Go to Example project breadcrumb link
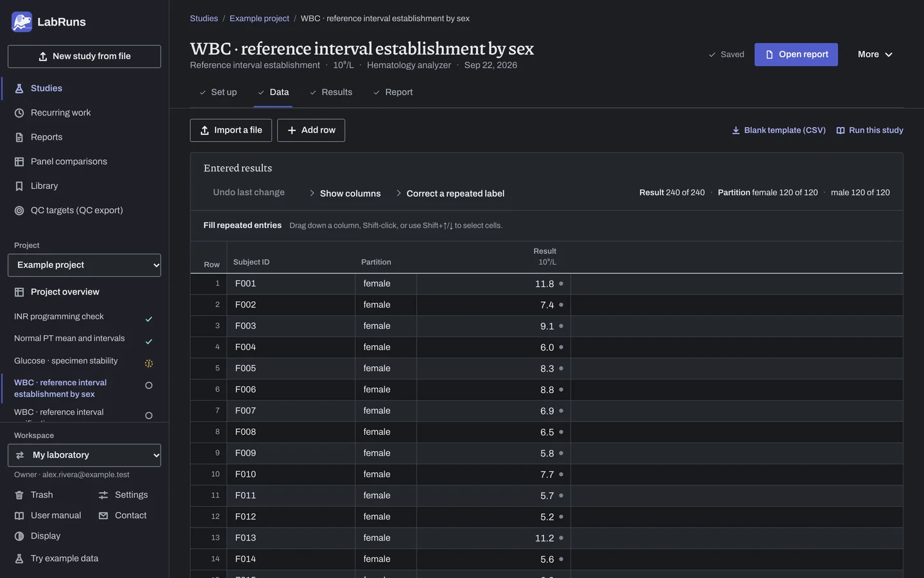This screenshot has height=578, width=924. click(259, 19)
